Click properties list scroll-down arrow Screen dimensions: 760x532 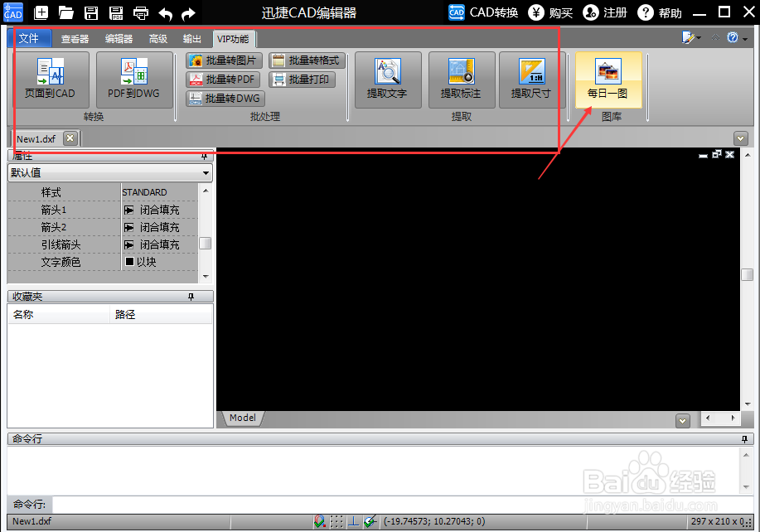(x=206, y=277)
